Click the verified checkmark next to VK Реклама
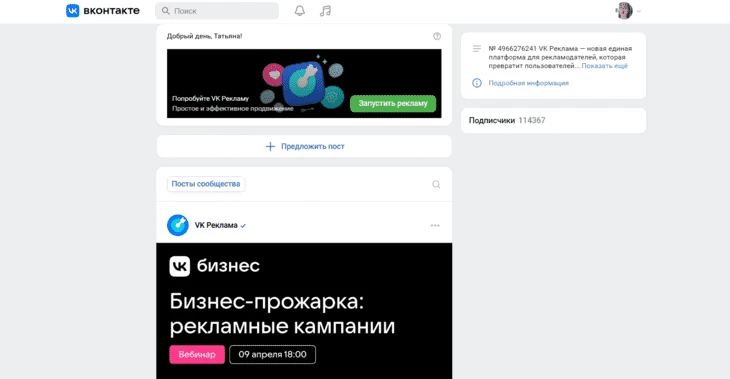730x379 pixels. (243, 226)
